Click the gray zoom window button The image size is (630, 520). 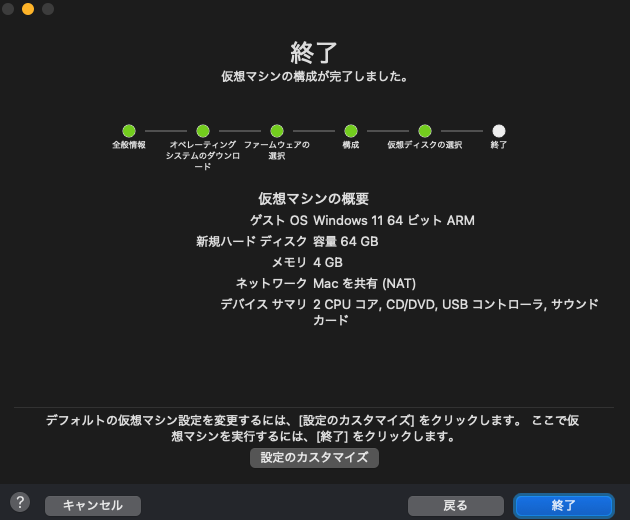[x=47, y=9]
